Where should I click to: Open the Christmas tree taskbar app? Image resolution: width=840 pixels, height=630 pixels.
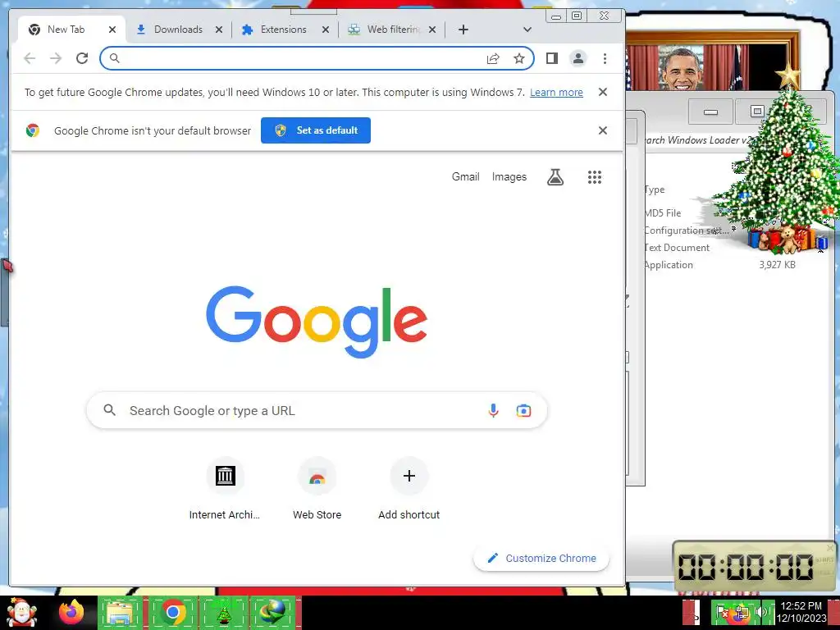click(x=223, y=612)
